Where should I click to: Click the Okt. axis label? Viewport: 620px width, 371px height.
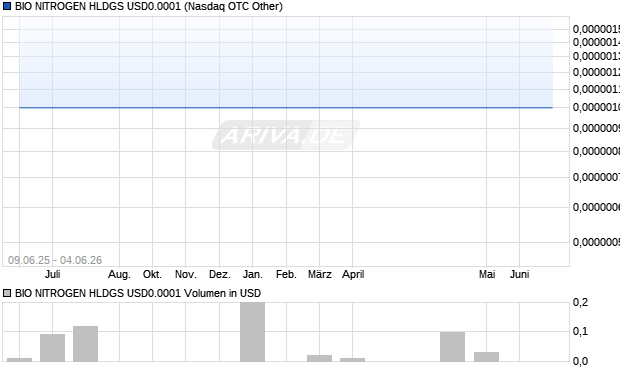click(152, 274)
